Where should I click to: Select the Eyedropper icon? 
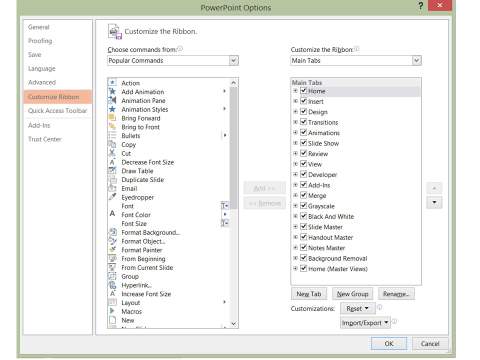[x=112, y=197]
